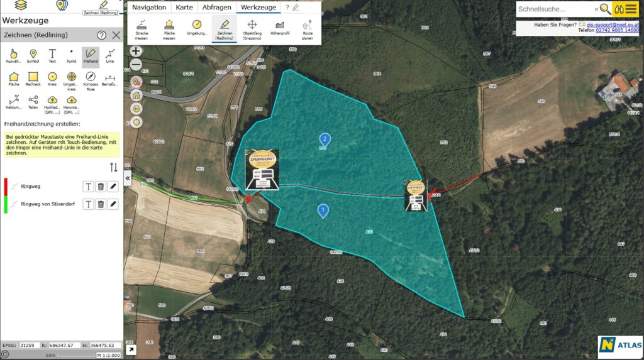Open Route planen tool
Screen dimensions: 644x360
point(307,28)
